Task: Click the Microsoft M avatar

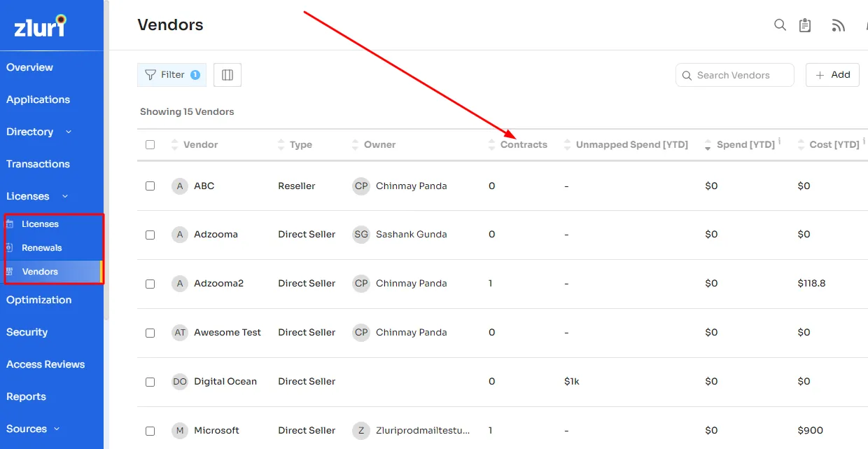Action: [x=180, y=431]
